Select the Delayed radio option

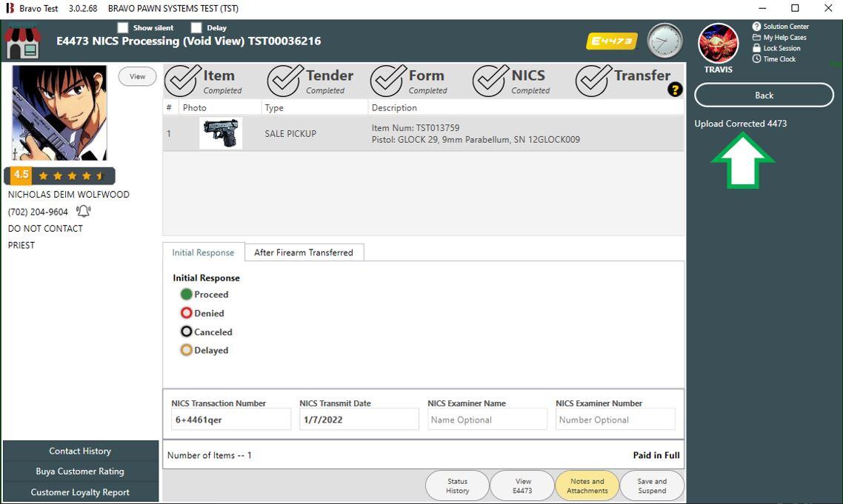point(186,350)
